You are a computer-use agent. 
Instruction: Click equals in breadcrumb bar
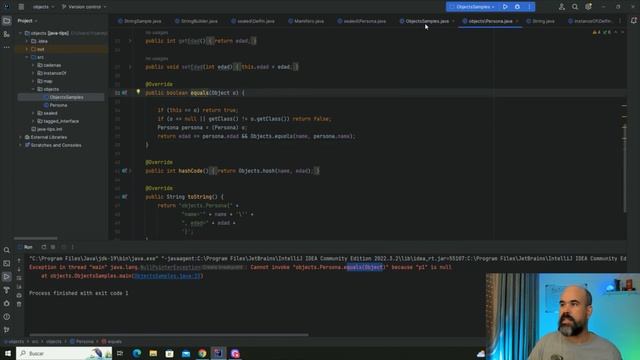[111, 342]
